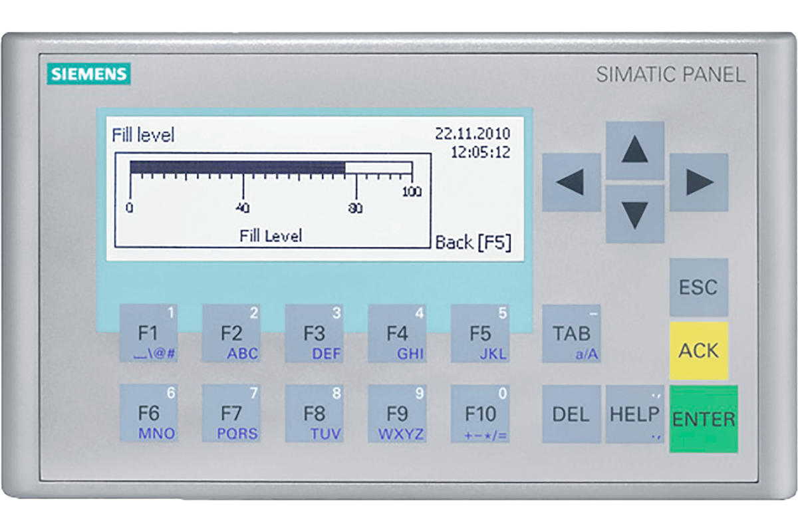
Task: Click the down arrow key
Action: pyautogui.click(x=635, y=214)
